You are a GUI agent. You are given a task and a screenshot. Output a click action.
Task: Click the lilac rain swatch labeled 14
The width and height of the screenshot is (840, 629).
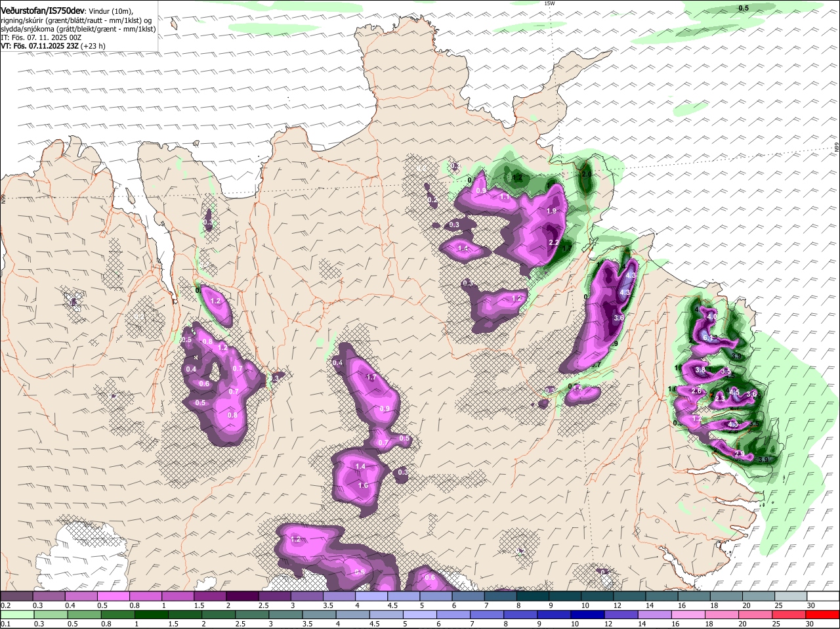click(655, 614)
